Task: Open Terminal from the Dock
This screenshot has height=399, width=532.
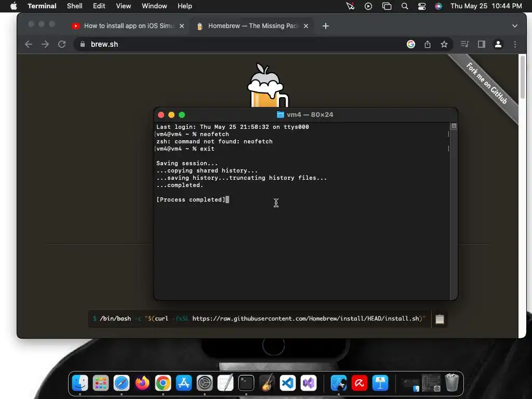Action: [x=246, y=383]
